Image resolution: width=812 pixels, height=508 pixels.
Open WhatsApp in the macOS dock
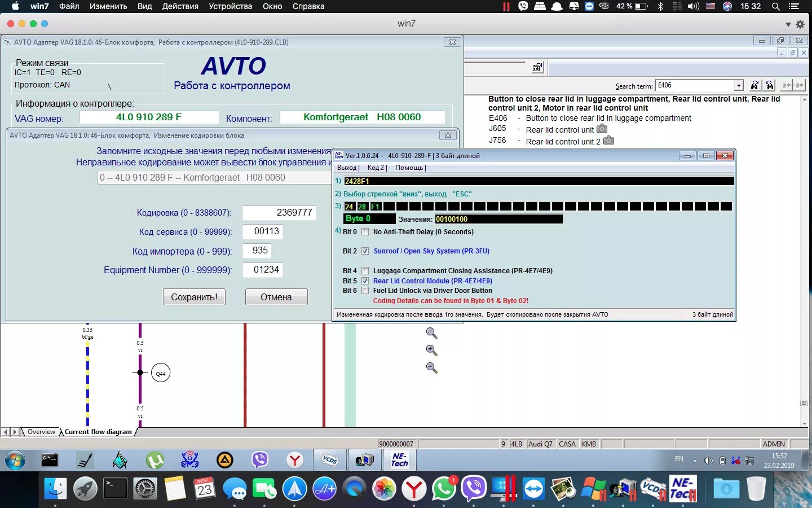444,489
